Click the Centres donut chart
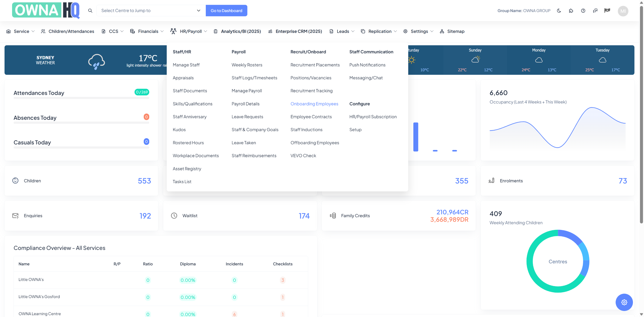This screenshot has height=317, width=644. pyautogui.click(x=558, y=261)
